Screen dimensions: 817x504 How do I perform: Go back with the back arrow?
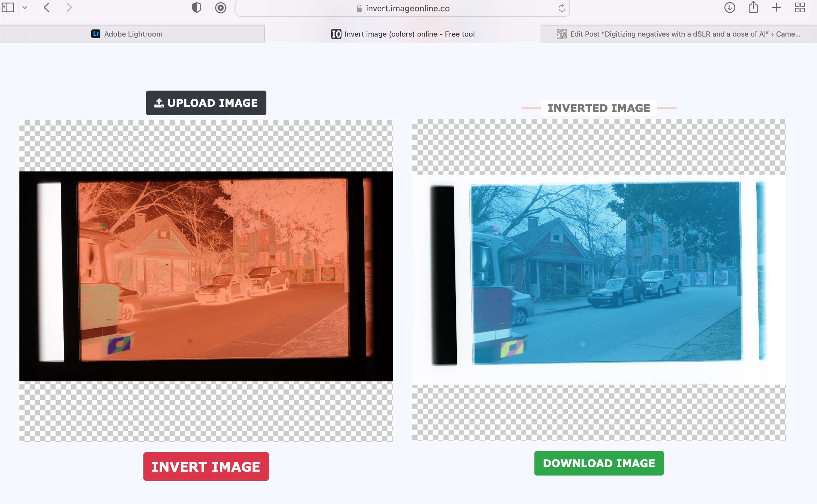click(47, 7)
